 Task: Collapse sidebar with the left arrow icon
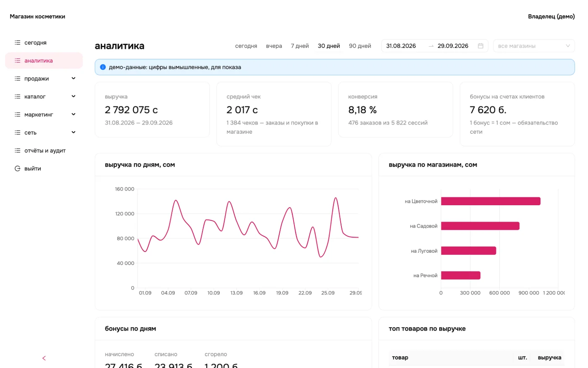point(44,358)
